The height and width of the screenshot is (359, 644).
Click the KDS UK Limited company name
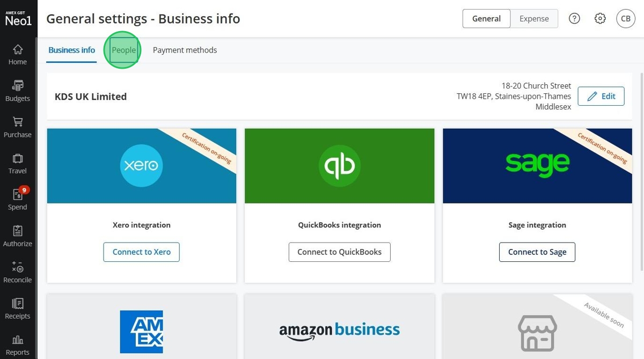(x=91, y=97)
